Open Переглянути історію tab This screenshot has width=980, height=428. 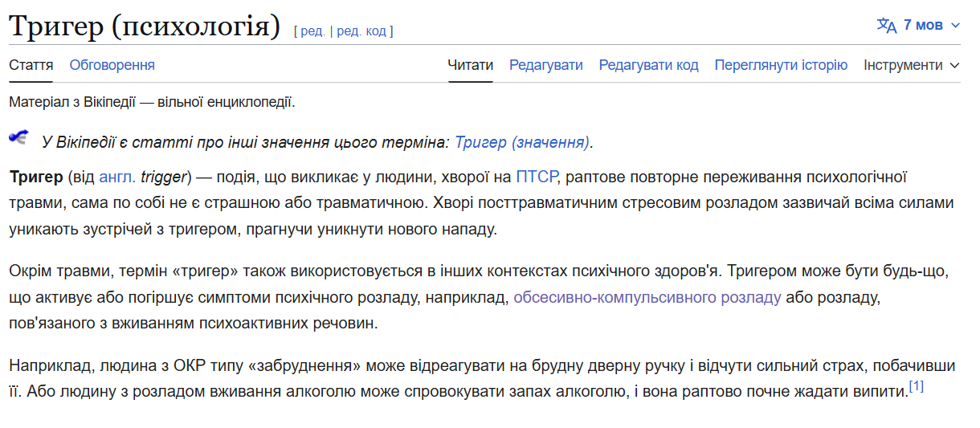(781, 65)
